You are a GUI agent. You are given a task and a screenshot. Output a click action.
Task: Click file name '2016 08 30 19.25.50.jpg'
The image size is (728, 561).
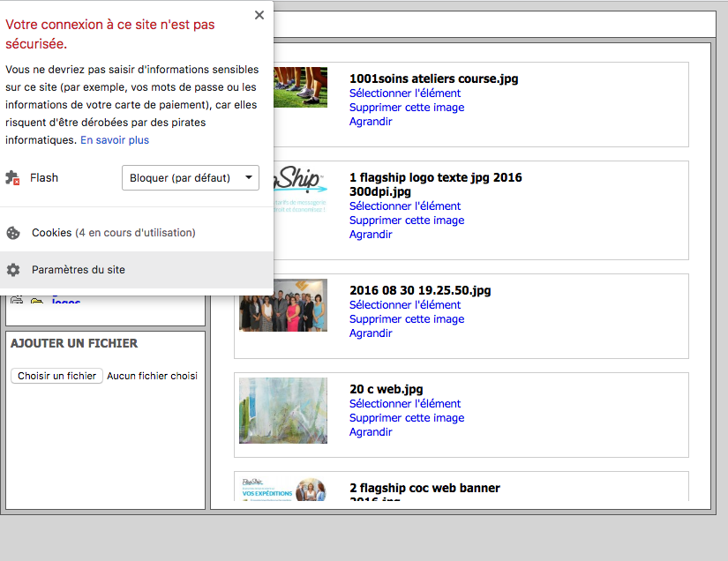pos(420,290)
